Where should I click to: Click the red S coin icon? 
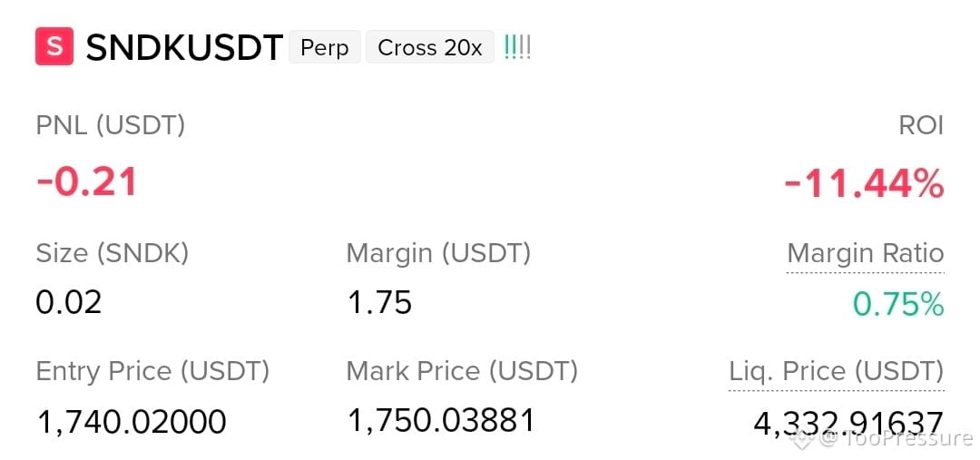click(x=54, y=47)
